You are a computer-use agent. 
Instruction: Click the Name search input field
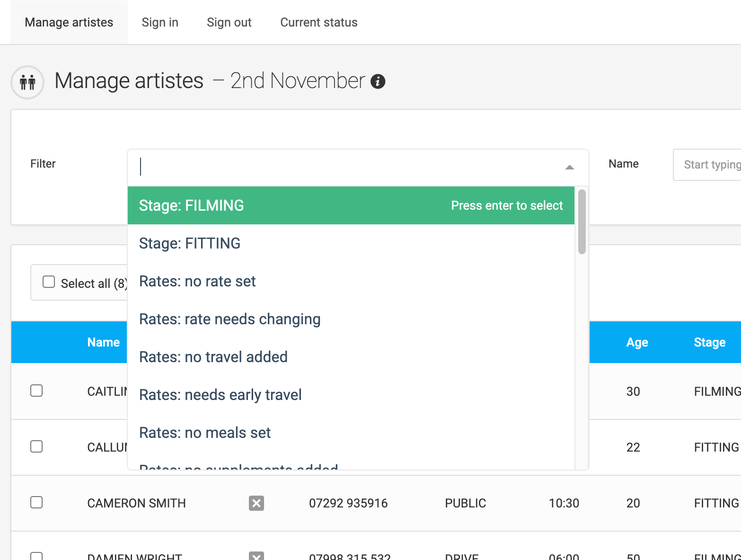point(710,164)
